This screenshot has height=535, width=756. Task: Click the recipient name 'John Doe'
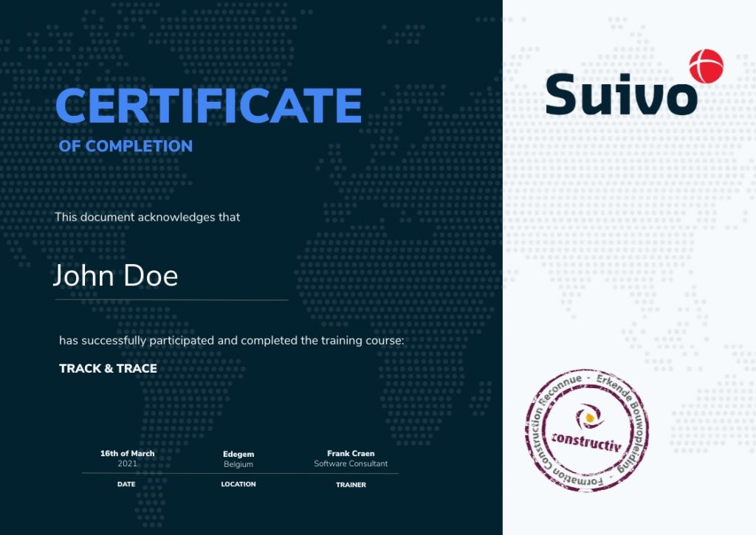point(115,276)
